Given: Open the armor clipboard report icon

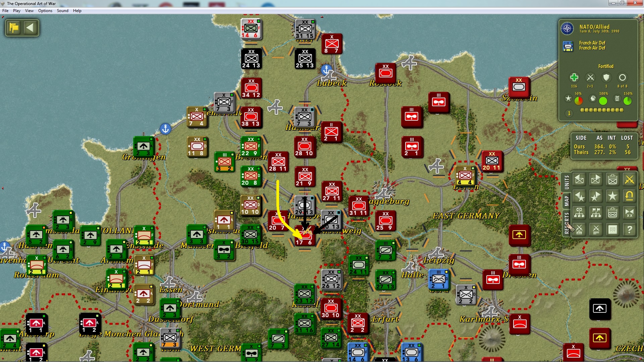Looking at the screenshot, I should [613, 213].
